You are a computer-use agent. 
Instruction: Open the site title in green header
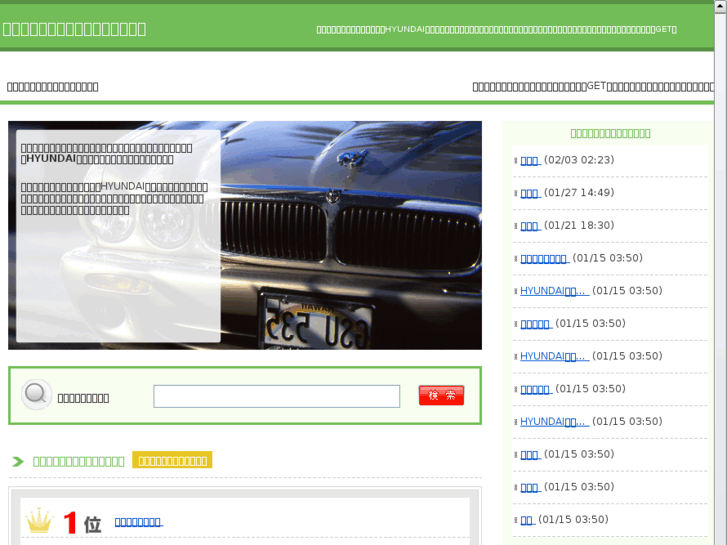pos(74,29)
